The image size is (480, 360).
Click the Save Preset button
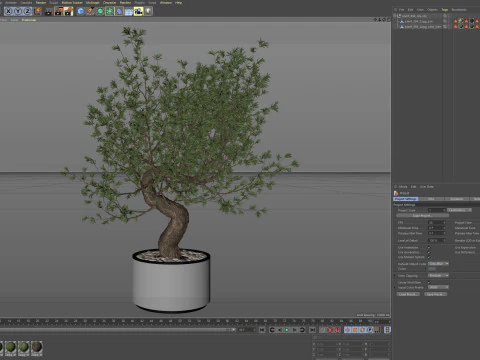pos(435,294)
